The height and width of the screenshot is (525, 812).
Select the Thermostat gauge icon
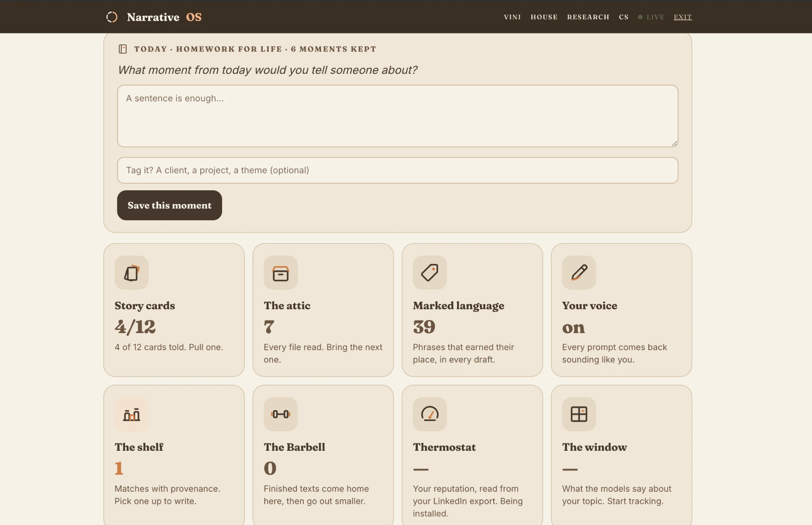pos(430,414)
